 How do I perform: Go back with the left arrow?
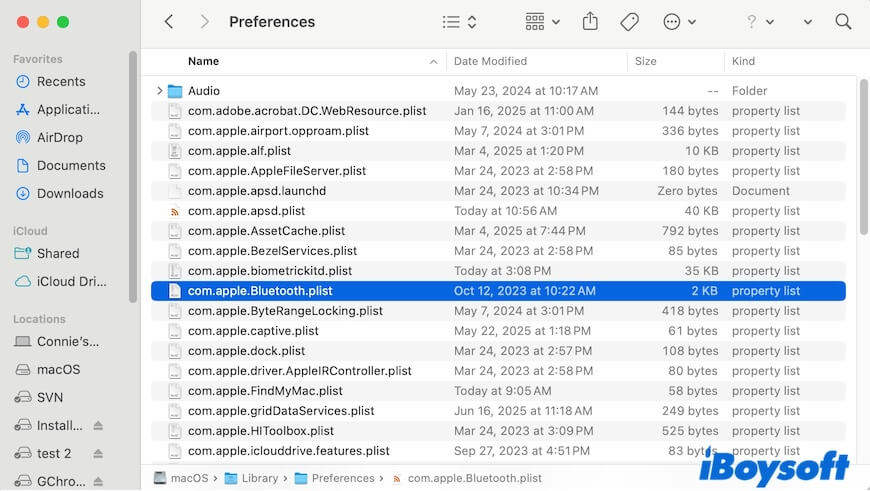(168, 21)
